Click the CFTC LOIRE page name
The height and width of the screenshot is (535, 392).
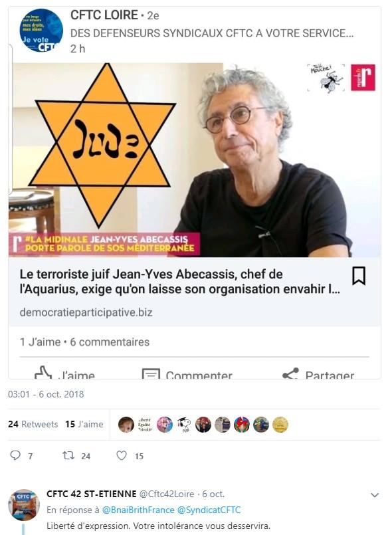coord(104,15)
